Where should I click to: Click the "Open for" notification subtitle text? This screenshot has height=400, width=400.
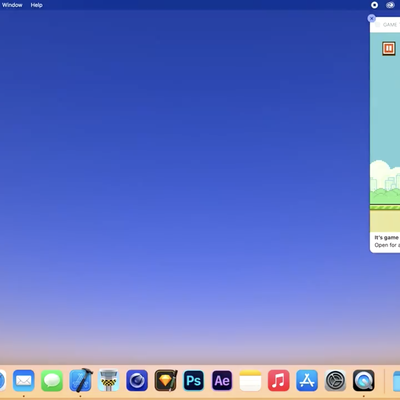385,245
